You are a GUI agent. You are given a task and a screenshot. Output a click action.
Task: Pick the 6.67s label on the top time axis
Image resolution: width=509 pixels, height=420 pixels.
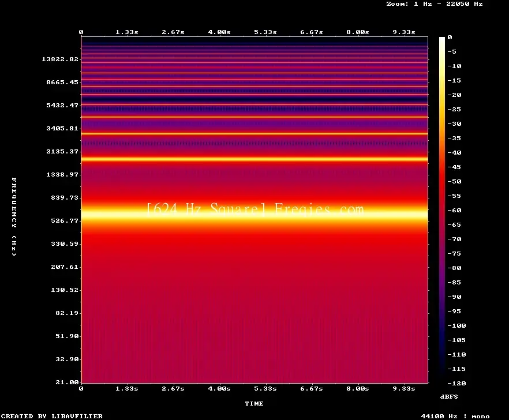pyautogui.click(x=311, y=32)
